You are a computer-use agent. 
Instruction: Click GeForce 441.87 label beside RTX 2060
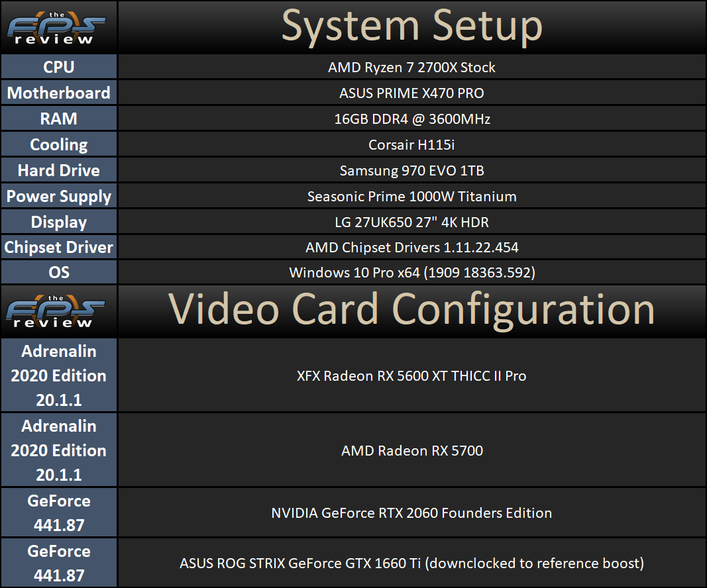(x=59, y=513)
